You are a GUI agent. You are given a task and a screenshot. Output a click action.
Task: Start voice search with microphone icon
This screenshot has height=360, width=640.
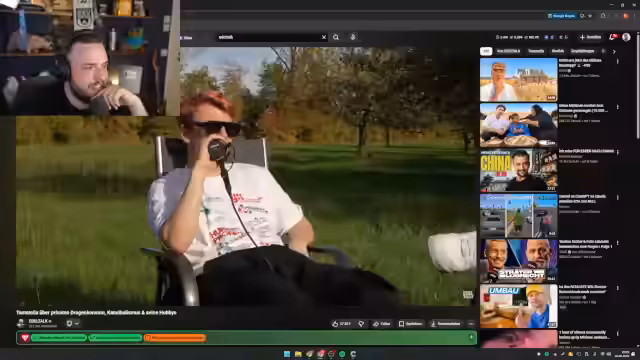pos(353,37)
